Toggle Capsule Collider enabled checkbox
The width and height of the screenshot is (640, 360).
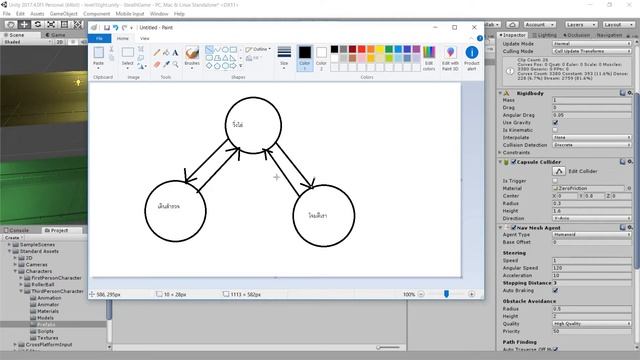pos(514,162)
